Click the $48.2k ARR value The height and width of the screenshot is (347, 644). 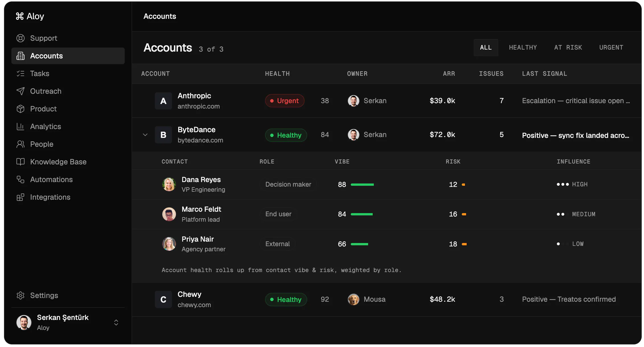pyautogui.click(x=442, y=299)
